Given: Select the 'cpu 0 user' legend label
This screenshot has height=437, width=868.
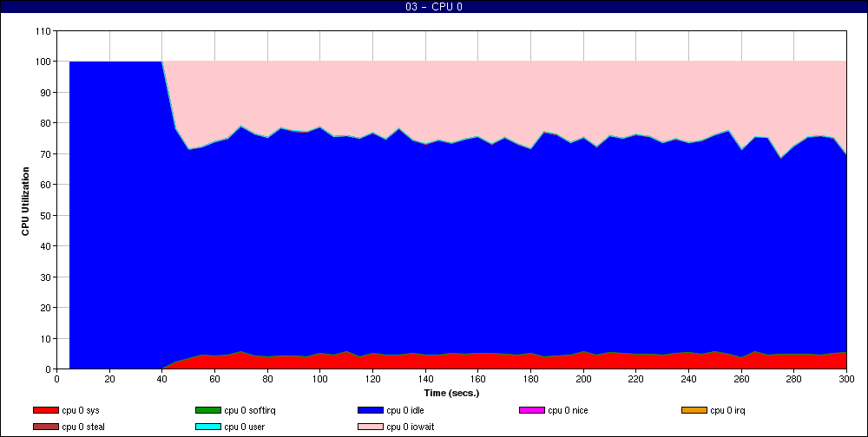Looking at the screenshot, I should [x=245, y=427].
